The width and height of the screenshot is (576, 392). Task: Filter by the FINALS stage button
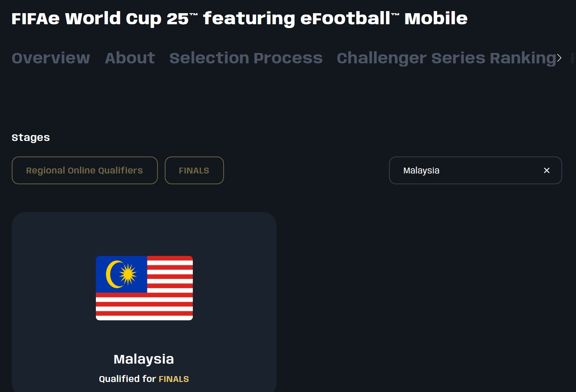pyautogui.click(x=194, y=170)
